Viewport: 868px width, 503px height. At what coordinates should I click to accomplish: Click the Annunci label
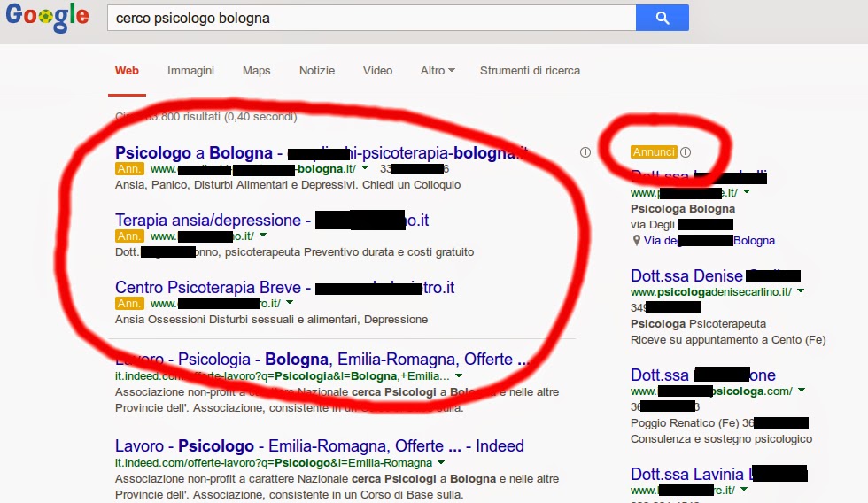click(x=654, y=152)
